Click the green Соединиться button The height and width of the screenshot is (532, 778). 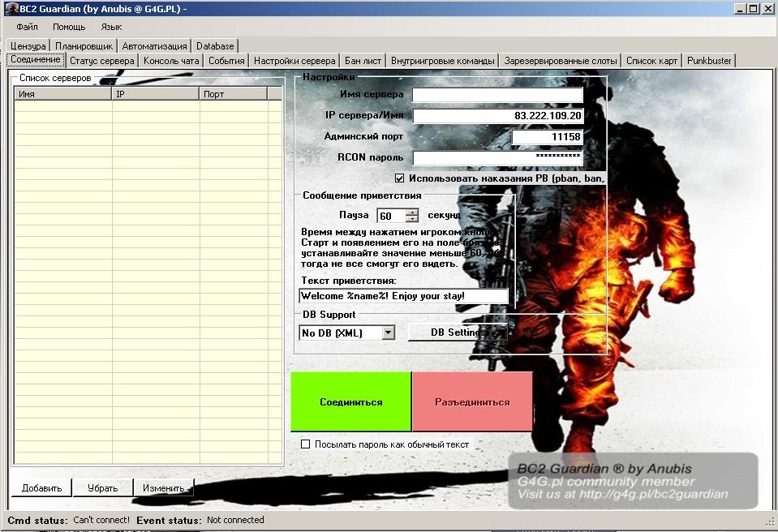click(x=350, y=402)
